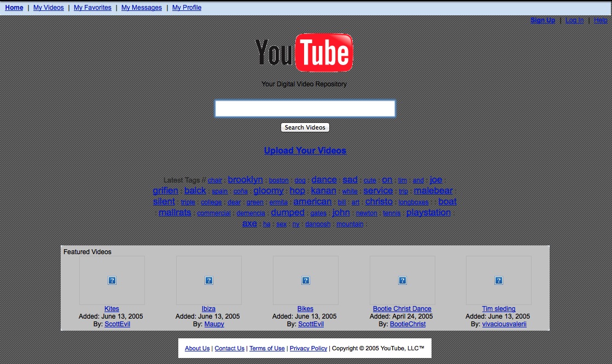Open My Favorites in top navigation
612x364 pixels.
[x=92, y=8]
